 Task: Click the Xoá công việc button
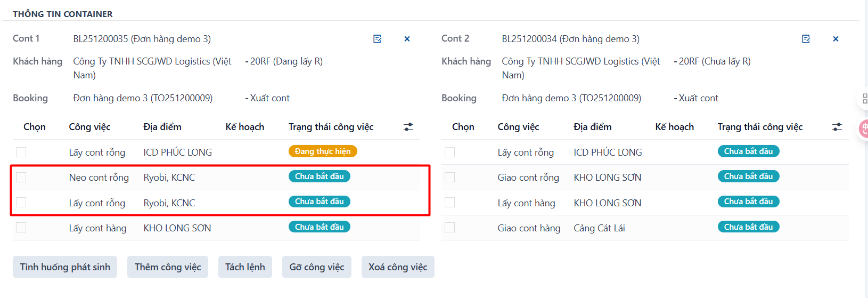398,267
